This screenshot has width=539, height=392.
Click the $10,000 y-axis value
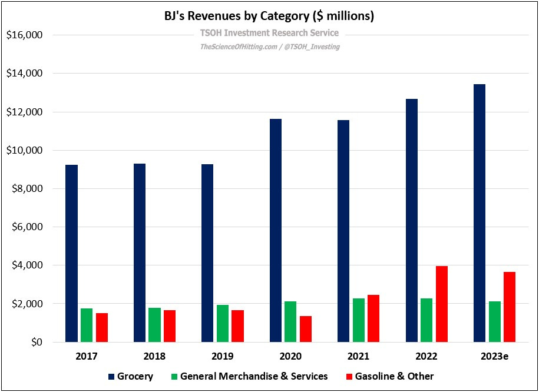tap(24, 151)
